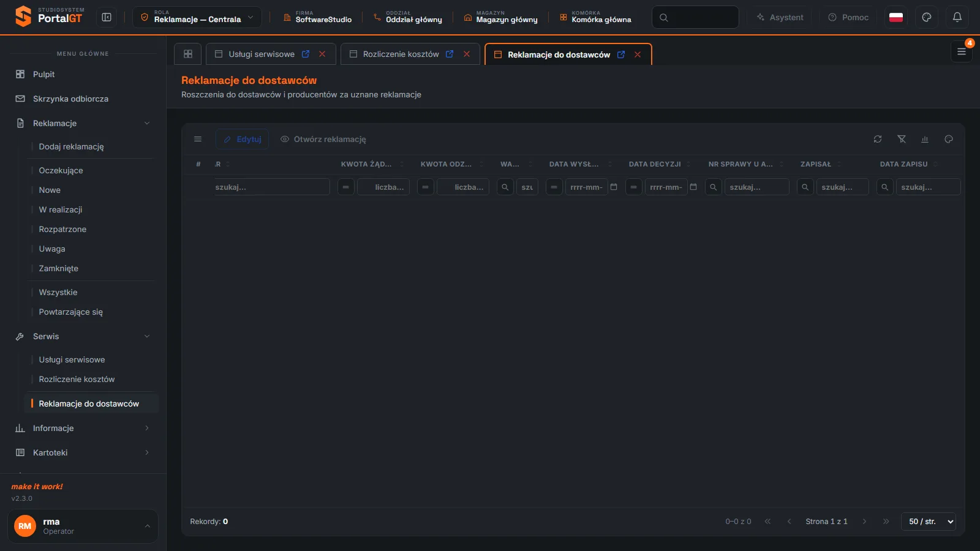Open the role dropdown Reklamacje — Centrala
The image size is (980, 551).
(197, 17)
